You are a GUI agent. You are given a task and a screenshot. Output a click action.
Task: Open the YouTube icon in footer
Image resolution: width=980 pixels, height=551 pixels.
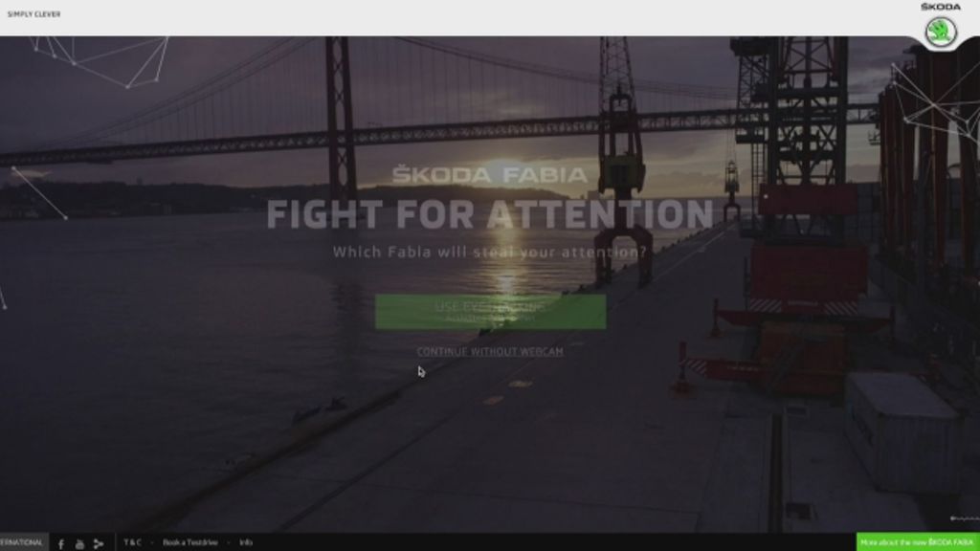click(x=79, y=544)
